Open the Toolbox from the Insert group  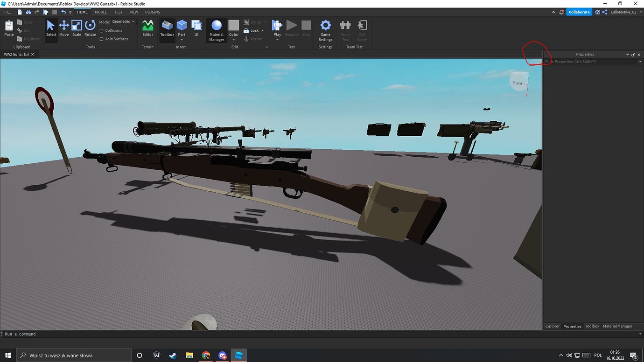(x=167, y=28)
